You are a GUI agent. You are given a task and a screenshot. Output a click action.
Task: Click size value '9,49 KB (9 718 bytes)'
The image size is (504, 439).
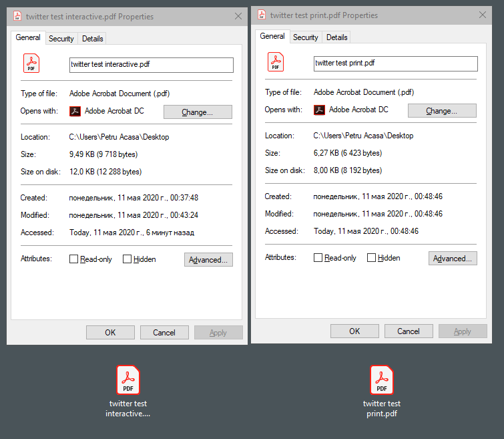click(103, 154)
